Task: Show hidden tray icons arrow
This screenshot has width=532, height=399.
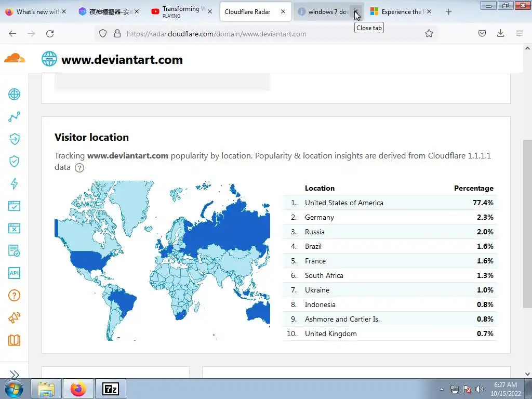Action: tap(442, 389)
